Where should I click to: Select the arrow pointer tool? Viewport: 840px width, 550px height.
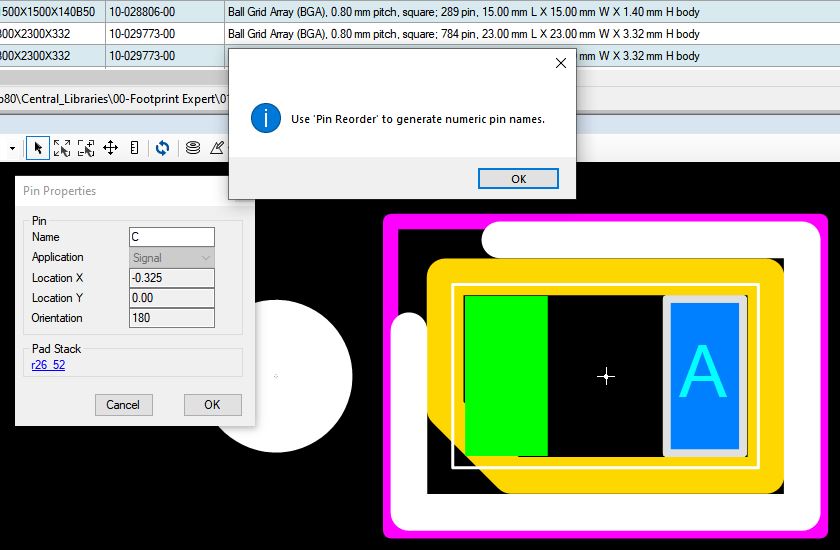click(x=38, y=148)
